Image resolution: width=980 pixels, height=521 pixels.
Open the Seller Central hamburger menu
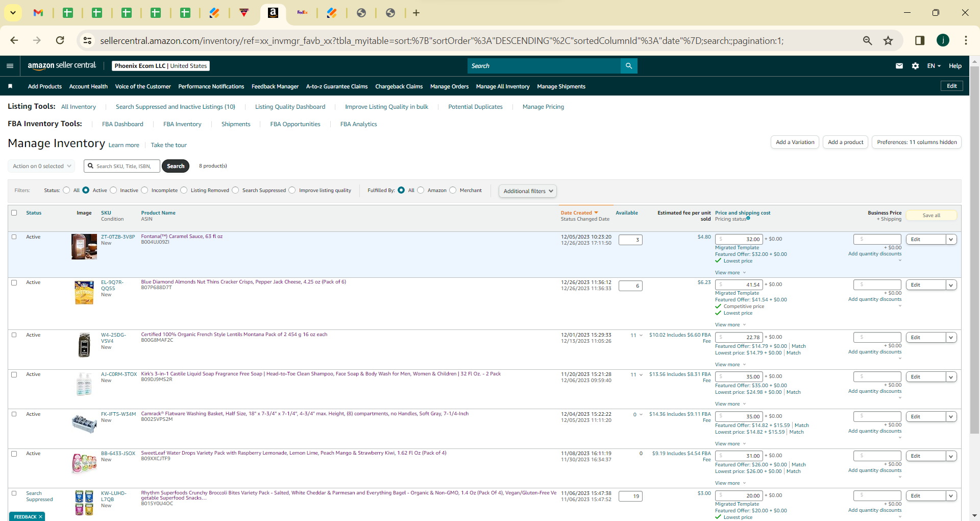[10, 66]
